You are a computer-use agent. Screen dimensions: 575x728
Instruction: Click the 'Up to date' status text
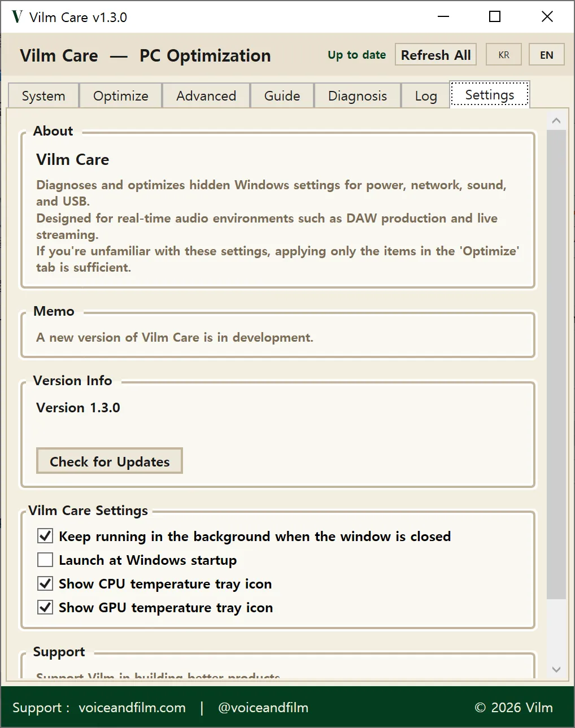coord(357,55)
